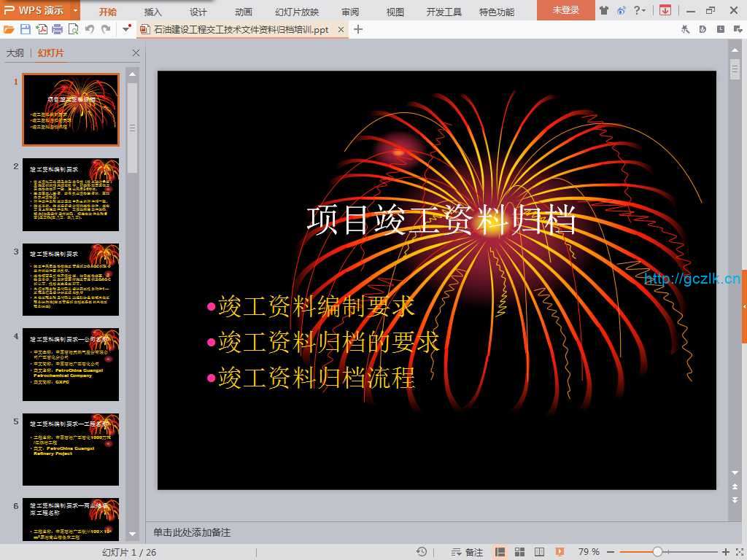Click the Save disk icon
Viewport: 747px width, 560px height.
(26, 29)
